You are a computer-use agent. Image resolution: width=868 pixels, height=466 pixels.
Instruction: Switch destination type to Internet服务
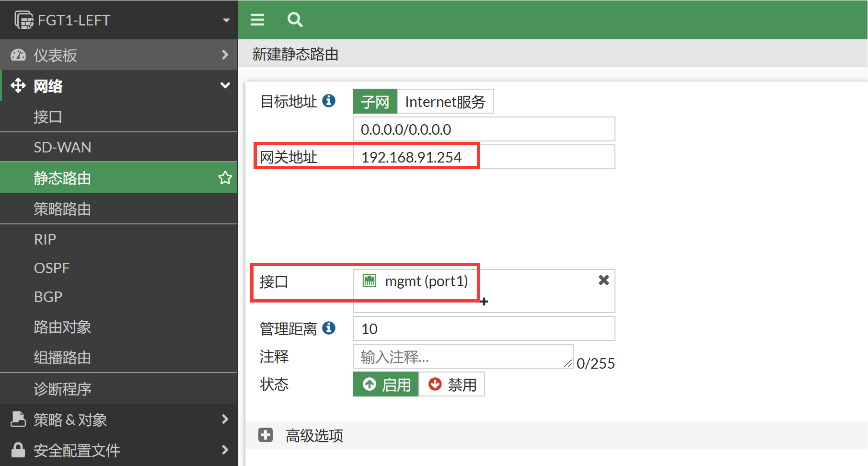445,102
